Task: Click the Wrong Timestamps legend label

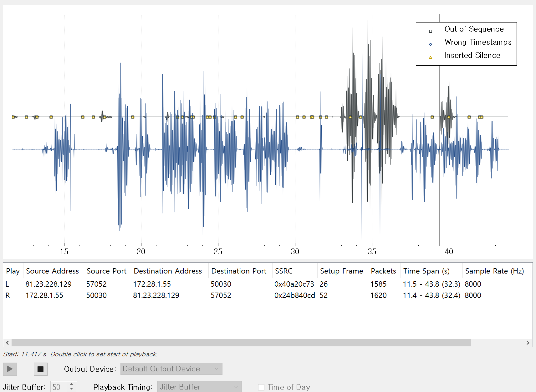Action: tap(478, 42)
